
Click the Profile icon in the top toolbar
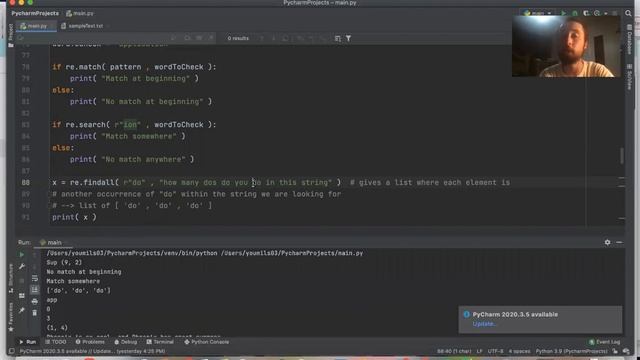tap(597, 13)
